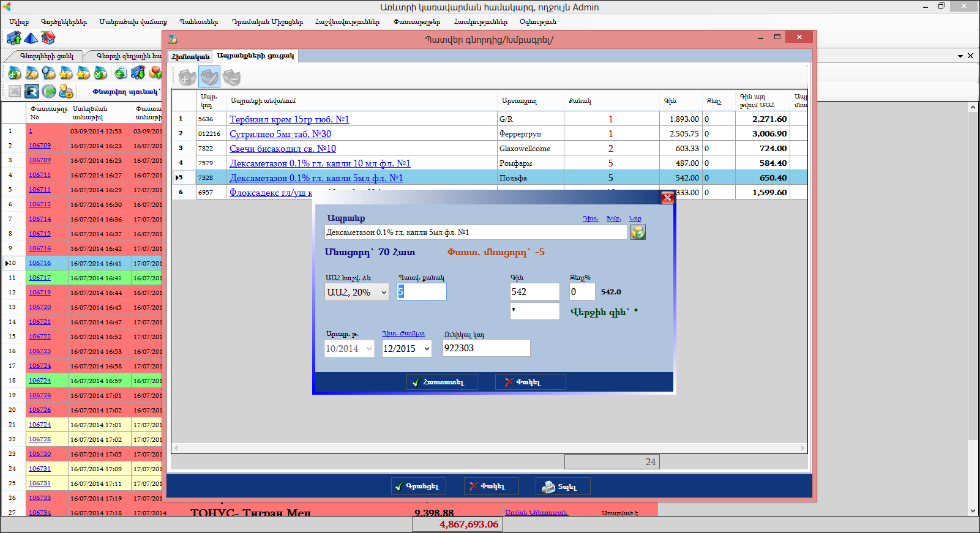Image resolution: width=980 pixels, height=533 pixels.
Task: Click the Տպել print button
Action: [x=563, y=486]
